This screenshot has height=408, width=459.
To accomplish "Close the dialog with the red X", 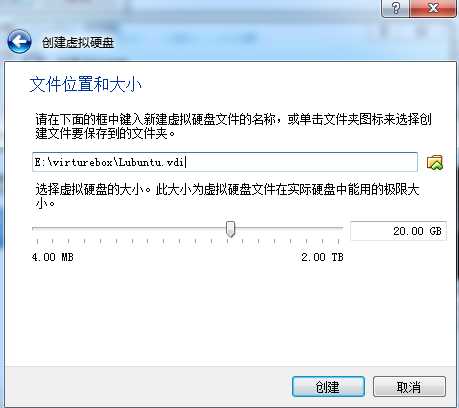I will (x=433, y=8).
